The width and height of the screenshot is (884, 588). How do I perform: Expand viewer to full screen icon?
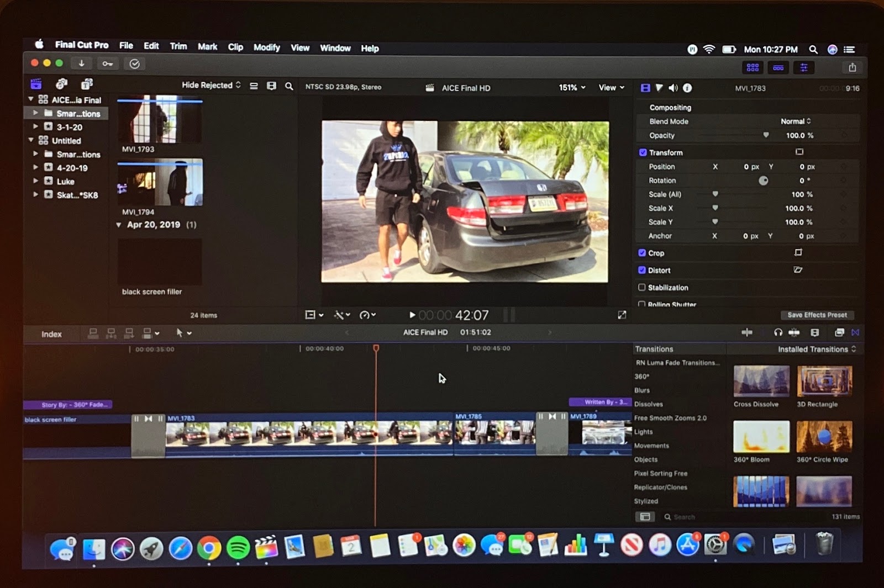coord(622,315)
